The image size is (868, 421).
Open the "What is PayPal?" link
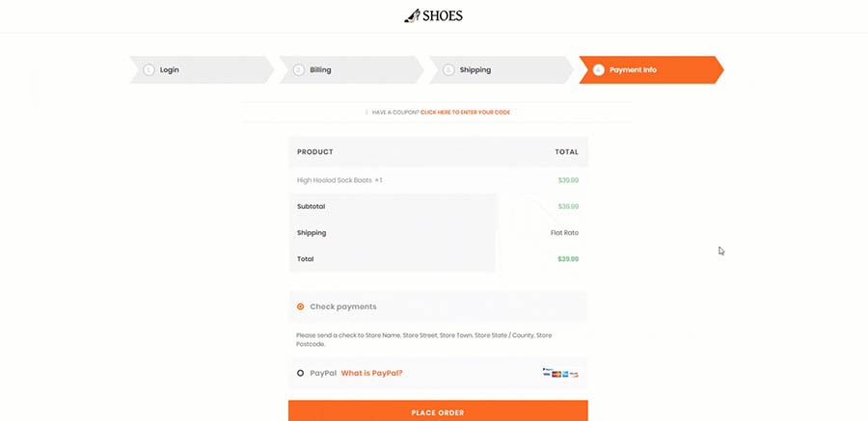coord(371,373)
